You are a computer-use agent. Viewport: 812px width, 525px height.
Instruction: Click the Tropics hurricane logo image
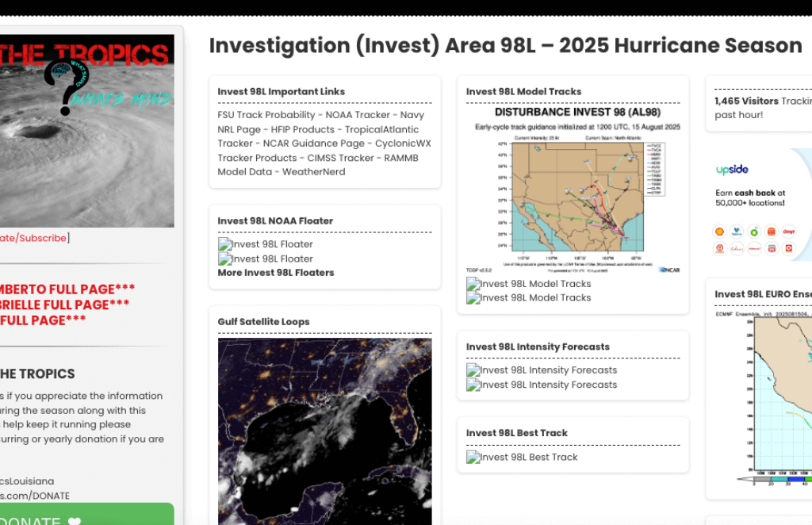point(86,131)
